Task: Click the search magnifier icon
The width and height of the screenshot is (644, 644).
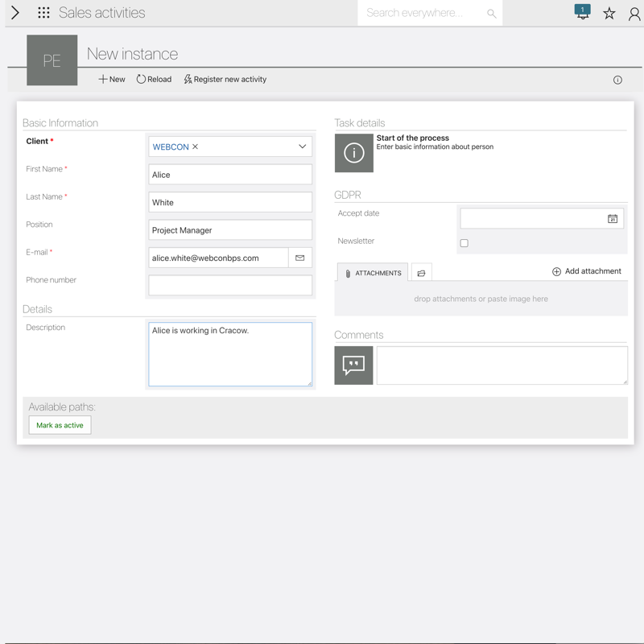Action: point(491,14)
